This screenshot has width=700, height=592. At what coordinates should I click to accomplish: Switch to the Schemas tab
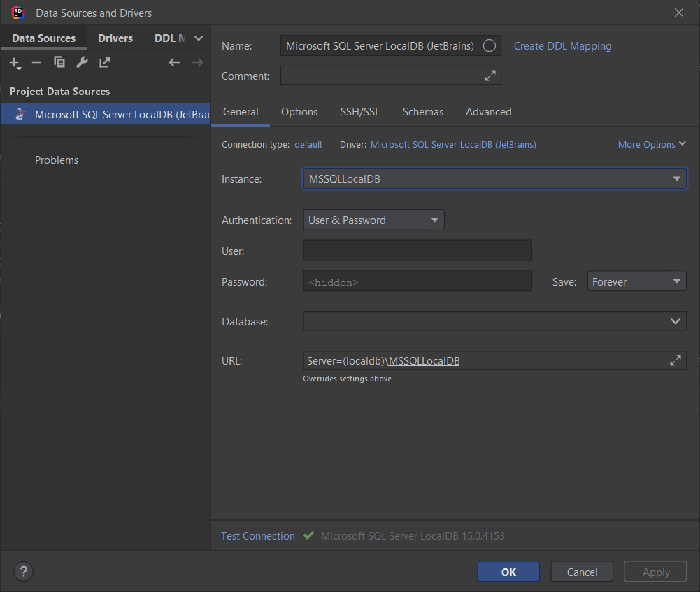pos(423,112)
